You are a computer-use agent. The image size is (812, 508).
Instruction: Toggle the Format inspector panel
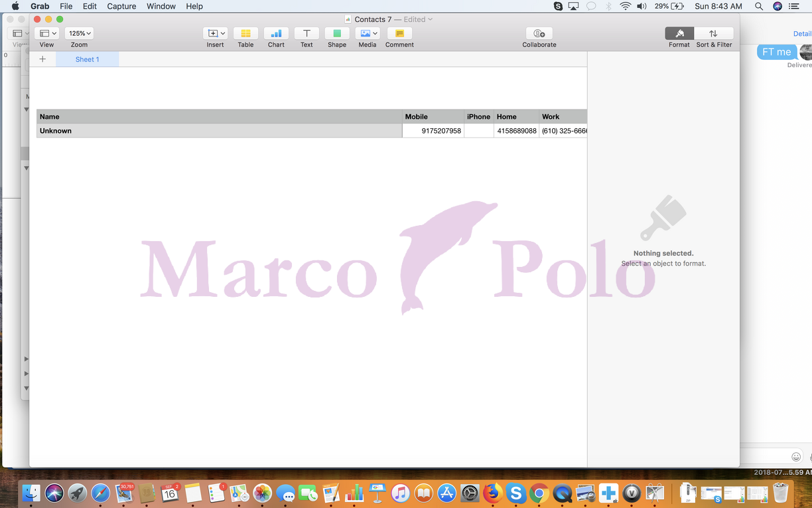679,33
